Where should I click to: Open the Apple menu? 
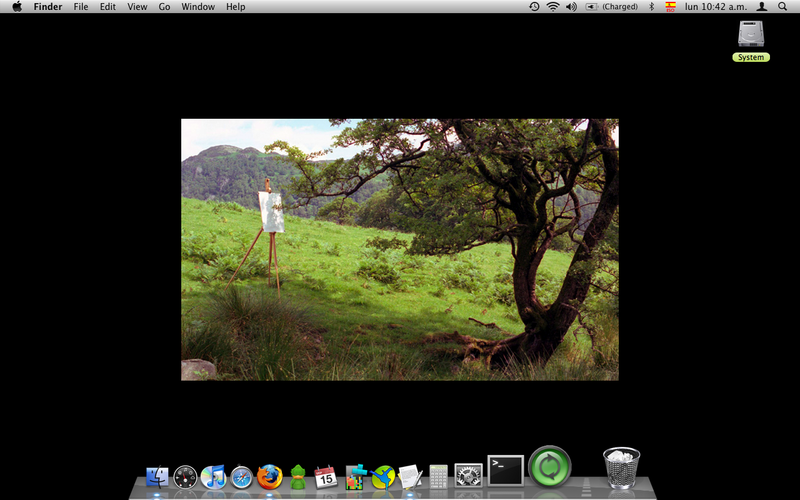tap(17, 7)
